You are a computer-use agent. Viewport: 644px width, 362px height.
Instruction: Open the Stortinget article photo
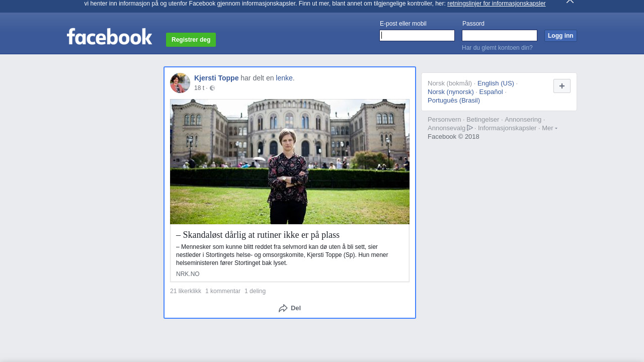(290, 161)
